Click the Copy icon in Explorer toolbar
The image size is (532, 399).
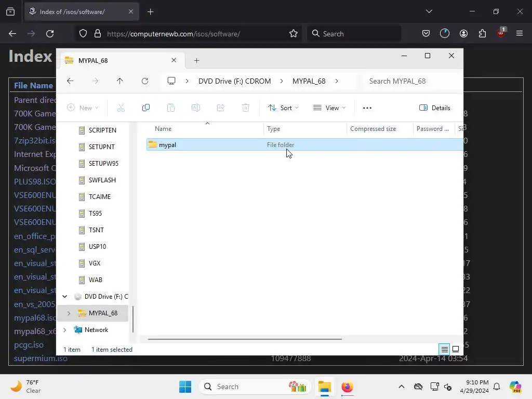(146, 108)
